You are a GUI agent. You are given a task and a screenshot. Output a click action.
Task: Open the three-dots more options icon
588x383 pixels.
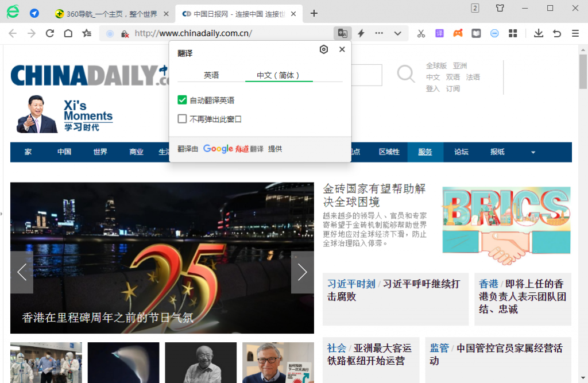pyautogui.click(x=379, y=33)
